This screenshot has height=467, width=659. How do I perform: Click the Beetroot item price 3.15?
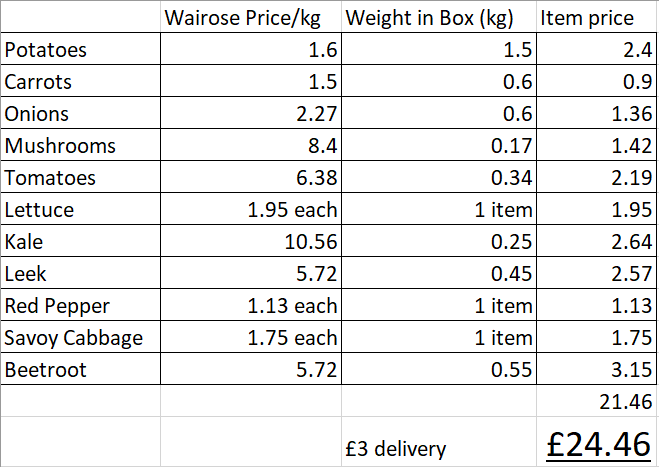[598, 370]
